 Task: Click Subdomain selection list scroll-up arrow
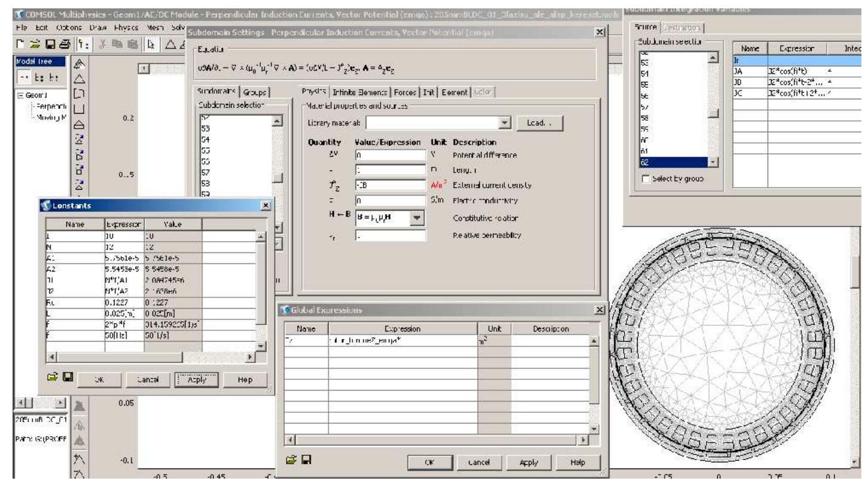[278, 120]
